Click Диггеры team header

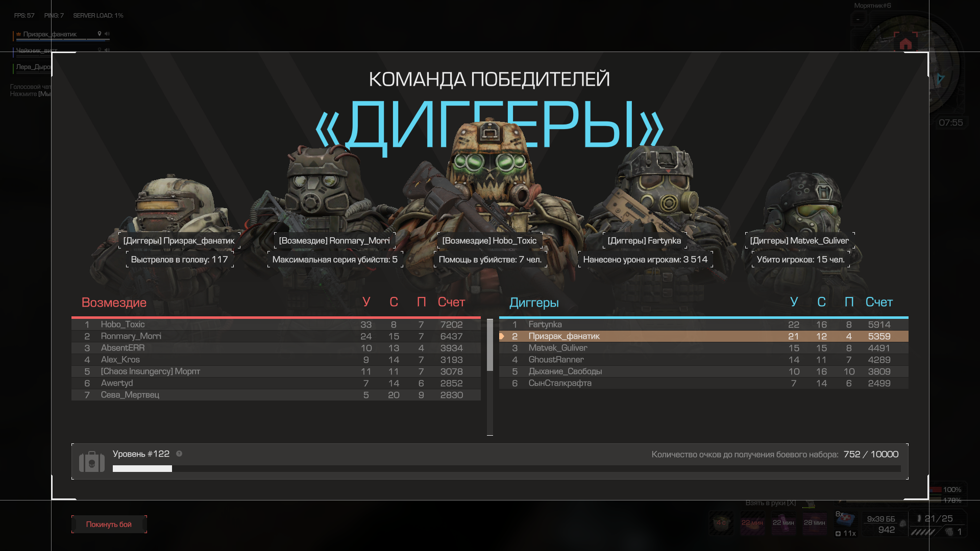534,303
